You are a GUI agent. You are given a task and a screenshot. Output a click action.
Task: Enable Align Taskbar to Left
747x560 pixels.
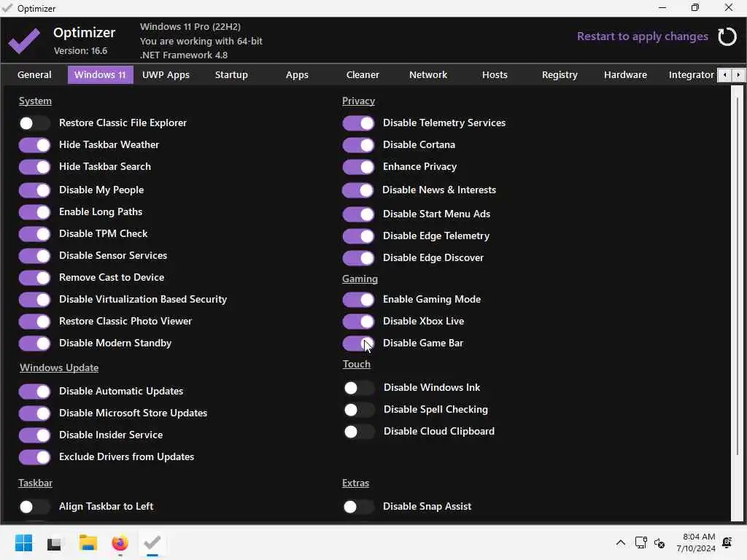(x=34, y=507)
